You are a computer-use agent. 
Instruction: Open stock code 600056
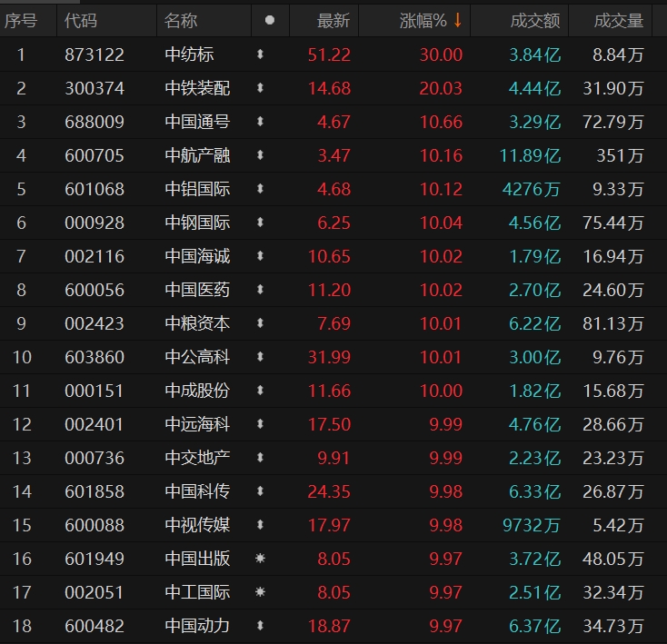tap(95, 290)
